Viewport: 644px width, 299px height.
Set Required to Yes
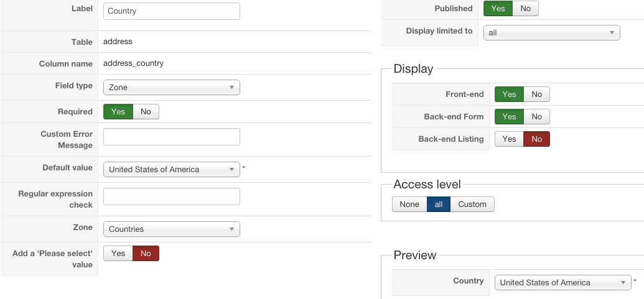click(118, 112)
